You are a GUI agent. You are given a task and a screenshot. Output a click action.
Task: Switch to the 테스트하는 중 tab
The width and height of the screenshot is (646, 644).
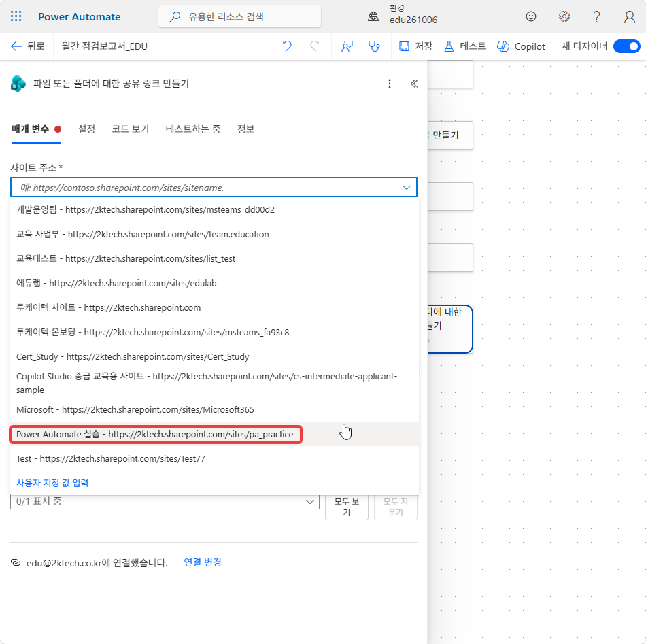click(x=193, y=129)
